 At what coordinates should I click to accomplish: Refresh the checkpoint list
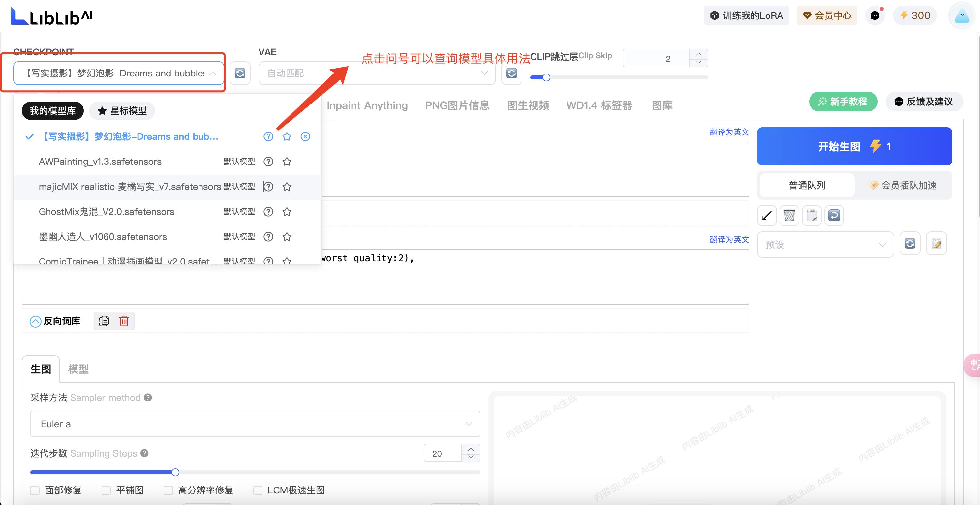[x=240, y=73]
